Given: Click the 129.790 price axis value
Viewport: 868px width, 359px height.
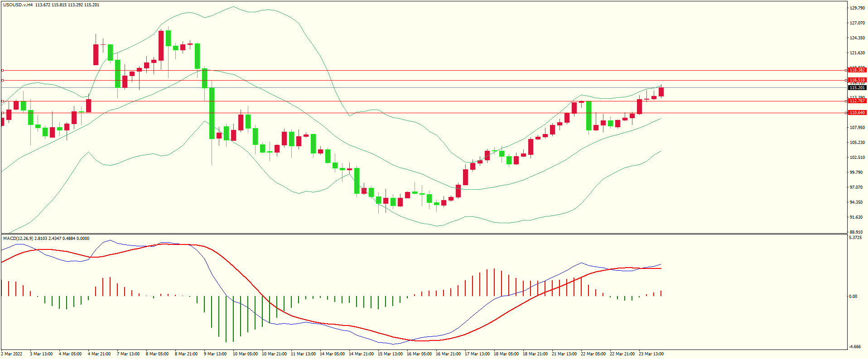Looking at the screenshot, I should (858, 8).
